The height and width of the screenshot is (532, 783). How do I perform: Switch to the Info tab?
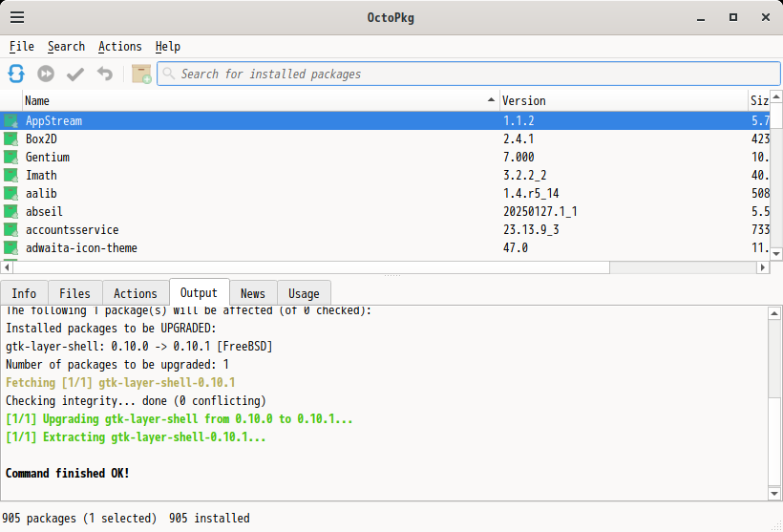(x=24, y=294)
